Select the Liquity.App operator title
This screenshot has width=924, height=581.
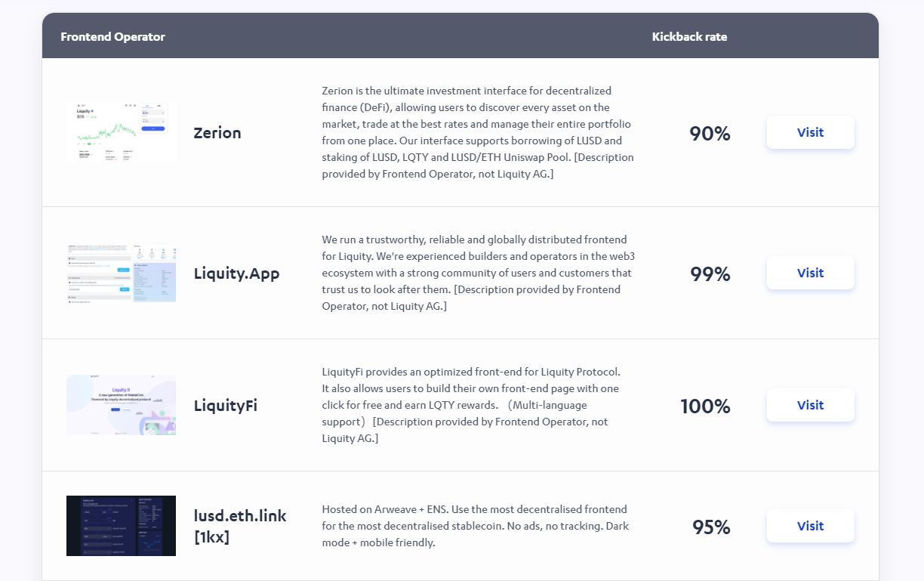click(236, 274)
